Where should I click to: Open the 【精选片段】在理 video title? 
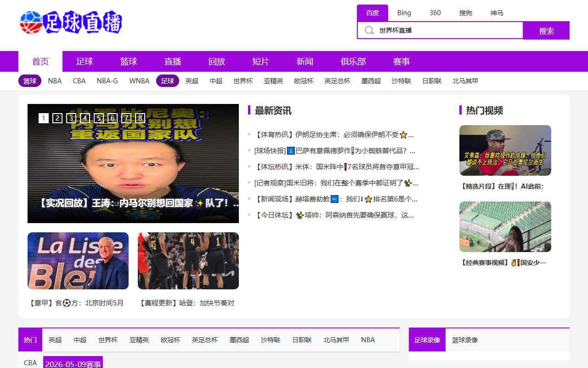tap(502, 186)
